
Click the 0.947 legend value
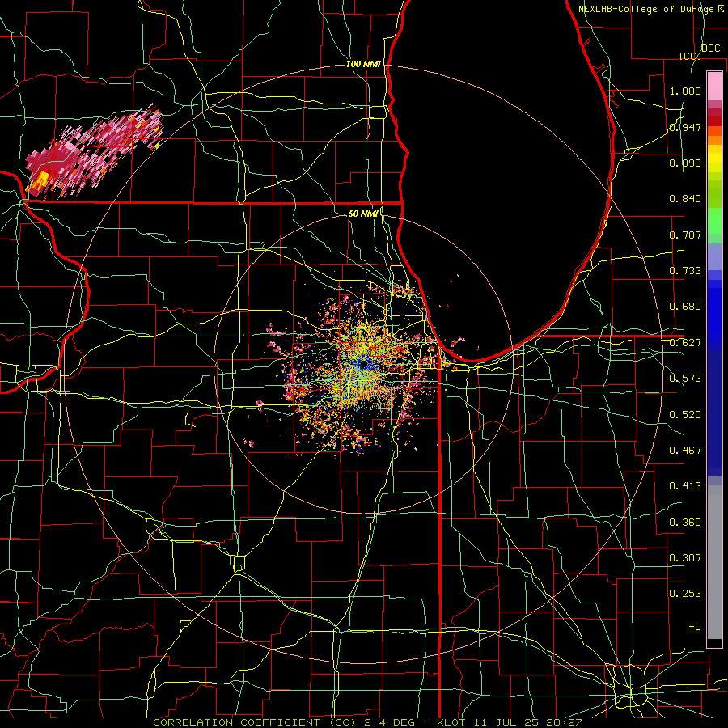point(685,127)
